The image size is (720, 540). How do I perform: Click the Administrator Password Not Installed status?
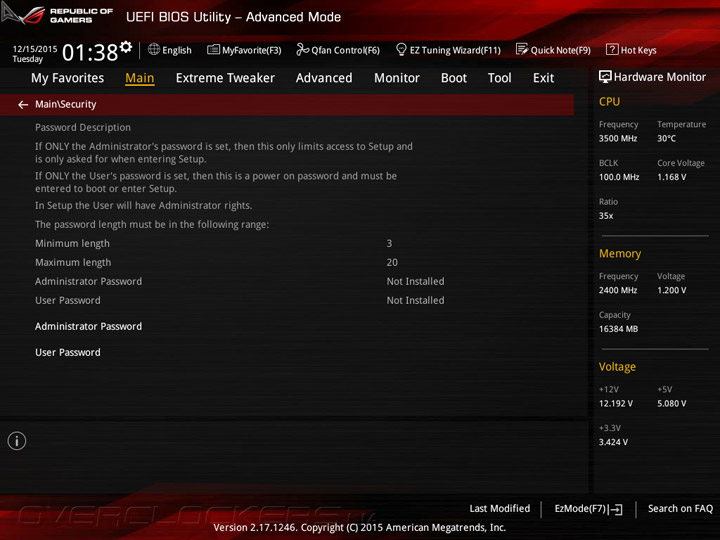tap(415, 281)
